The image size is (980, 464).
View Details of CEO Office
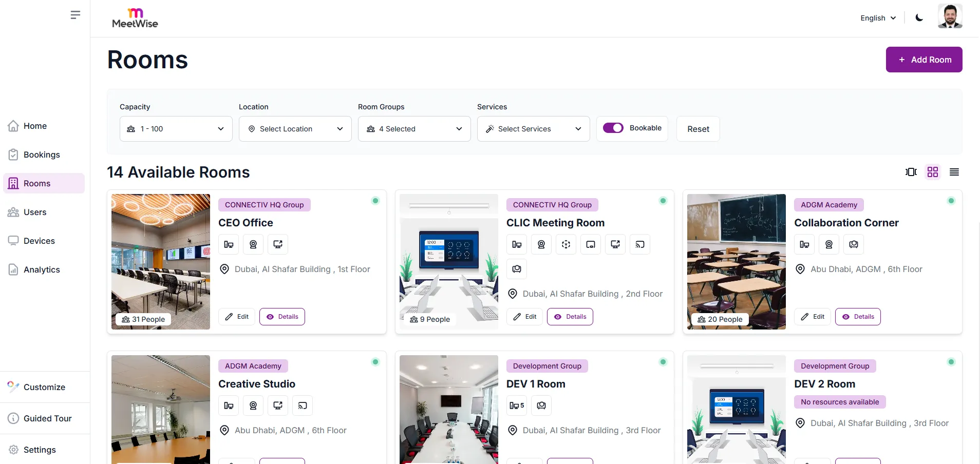pyautogui.click(x=282, y=317)
